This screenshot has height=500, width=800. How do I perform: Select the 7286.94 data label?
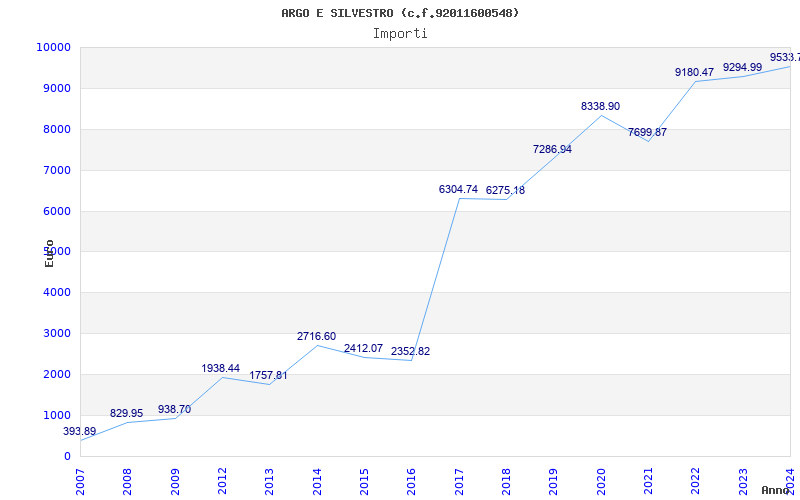(552, 149)
